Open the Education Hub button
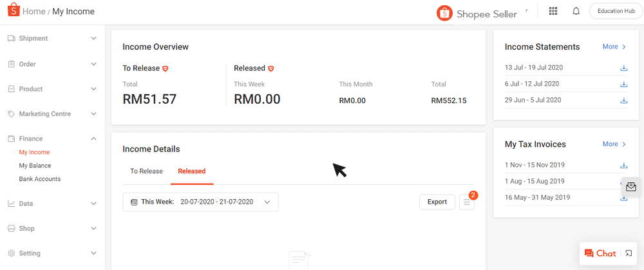This screenshot has width=644, height=270. click(x=616, y=12)
